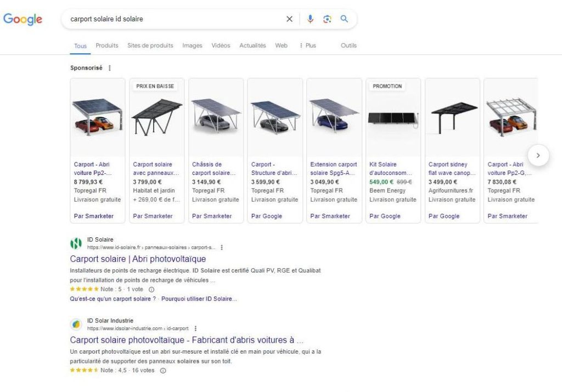Viewport: 562px width, 392px height.
Task: Click the Google logo
Action: click(x=23, y=19)
